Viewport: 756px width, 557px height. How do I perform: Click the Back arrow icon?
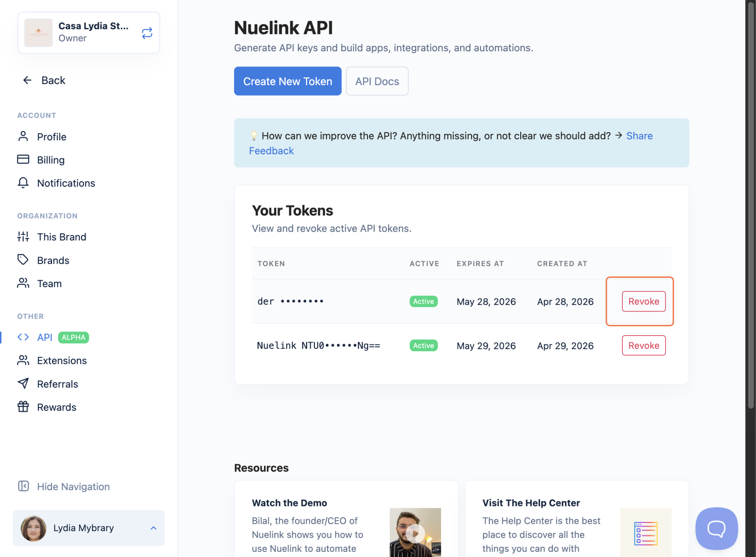(x=27, y=80)
